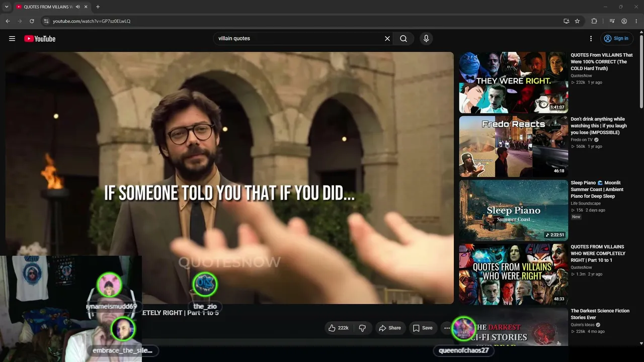Click the 48:33 duration badge
Image resolution: width=644 pixels, height=362 pixels.
point(559,299)
